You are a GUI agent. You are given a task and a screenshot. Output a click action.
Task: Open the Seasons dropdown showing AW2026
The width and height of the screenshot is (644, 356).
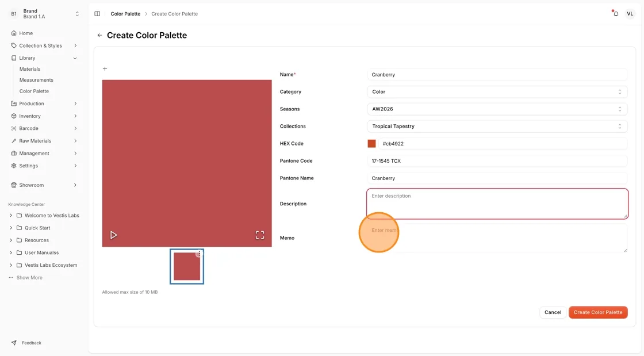(x=497, y=109)
